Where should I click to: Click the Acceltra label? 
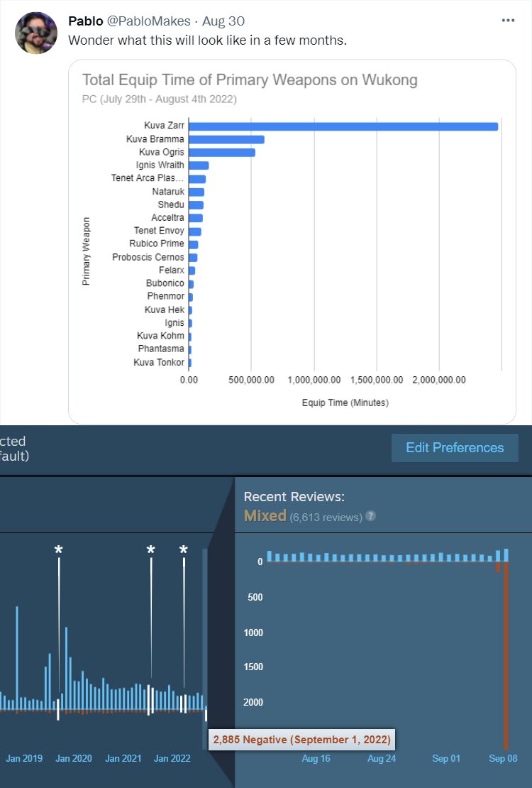pos(168,218)
